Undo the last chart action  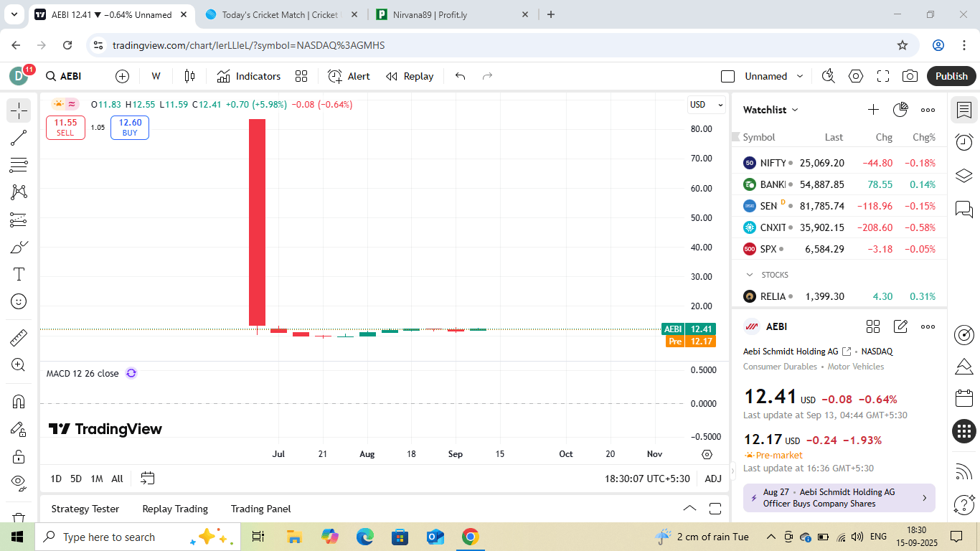(x=461, y=76)
